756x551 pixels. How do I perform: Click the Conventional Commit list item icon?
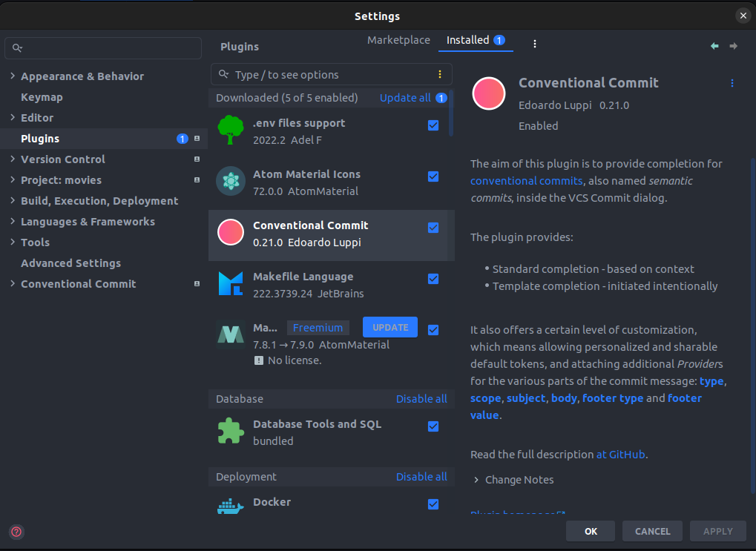coord(231,232)
